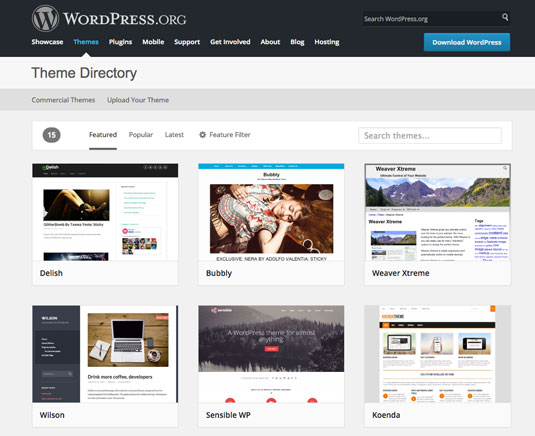This screenshot has height=436, width=535.
Task: Open the Upload Your Theme link
Action: point(138,100)
